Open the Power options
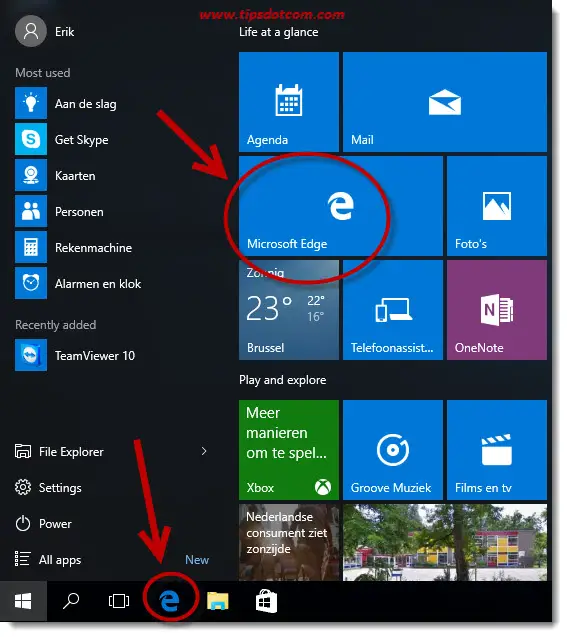Viewport: 567px width, 637px height. pyautogui.click(x=43, y=524)
